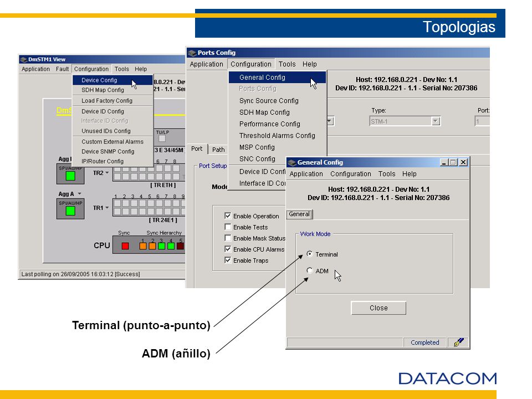Open Application menu in Ports Config window
Screen dimensions: 532x399
[206, 64]
